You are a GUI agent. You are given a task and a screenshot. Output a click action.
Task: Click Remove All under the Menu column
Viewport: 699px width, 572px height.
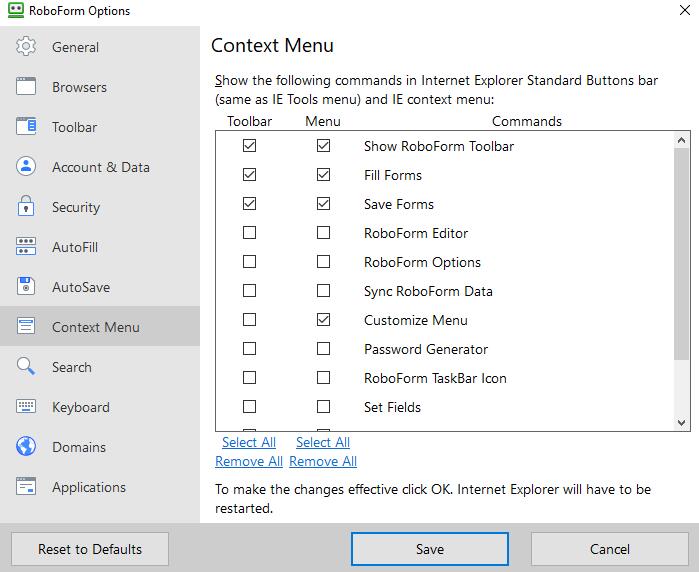(323, 461)
